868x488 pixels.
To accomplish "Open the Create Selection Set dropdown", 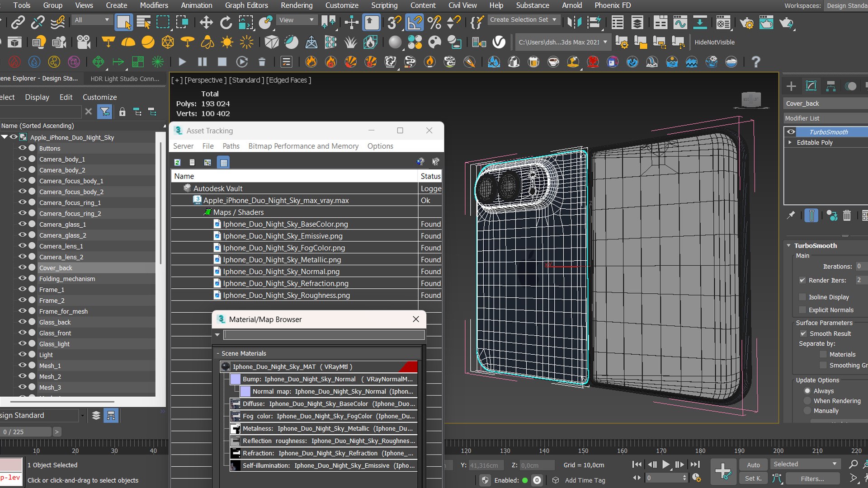I will (524, 20).
